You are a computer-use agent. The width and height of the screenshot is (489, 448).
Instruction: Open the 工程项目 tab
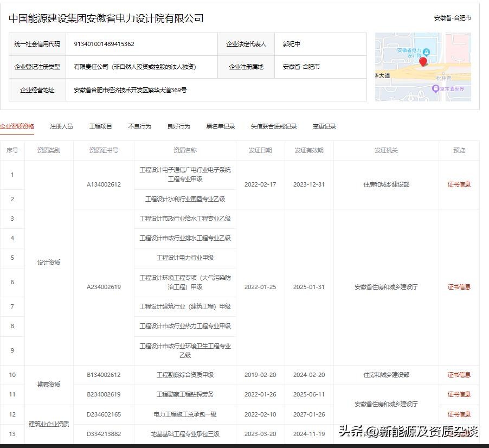click(100, 126)
